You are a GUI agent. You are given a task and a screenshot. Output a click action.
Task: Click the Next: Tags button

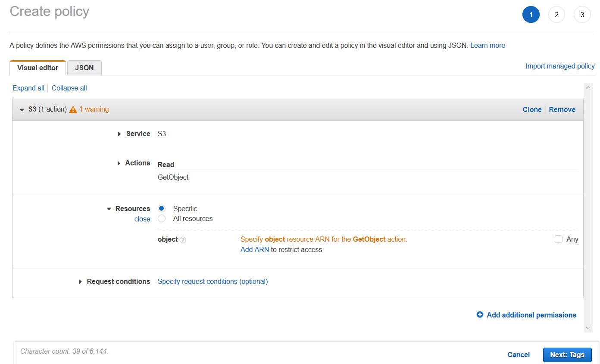[567, 355]
